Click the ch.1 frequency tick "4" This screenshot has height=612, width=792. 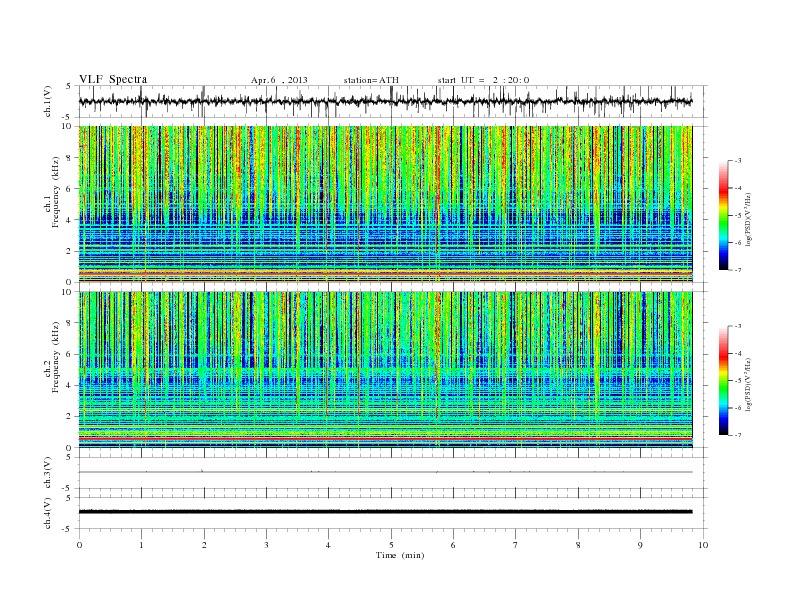click(x=69, y=220)
